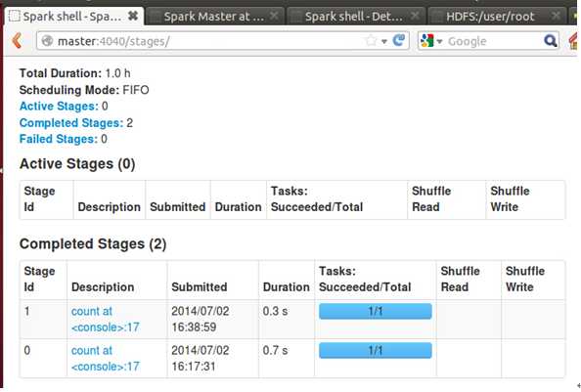
Task: Close the HDFS:/user/root tab
Action: pyautogui.click(x=556, y=16)
